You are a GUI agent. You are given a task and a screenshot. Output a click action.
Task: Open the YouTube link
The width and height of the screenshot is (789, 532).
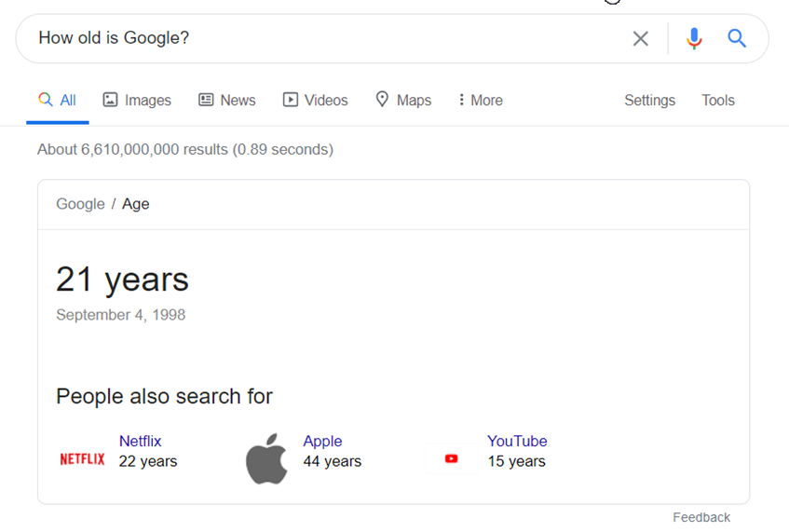point(517,442)
